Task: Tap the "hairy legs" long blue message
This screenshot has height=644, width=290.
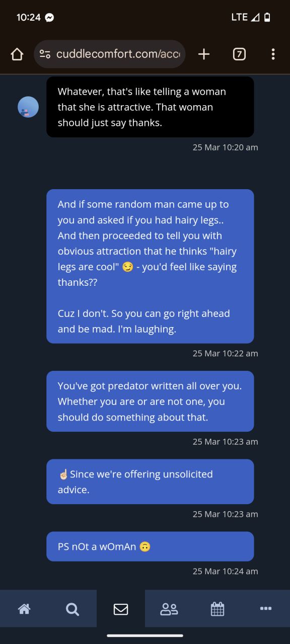Action: pyautogui.click(x=150, y=266)
